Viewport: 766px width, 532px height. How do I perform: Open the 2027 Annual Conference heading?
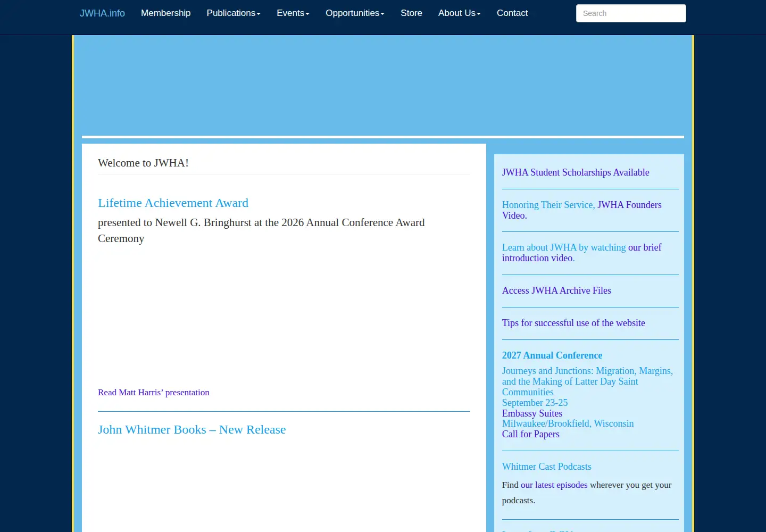pos(552,355)
